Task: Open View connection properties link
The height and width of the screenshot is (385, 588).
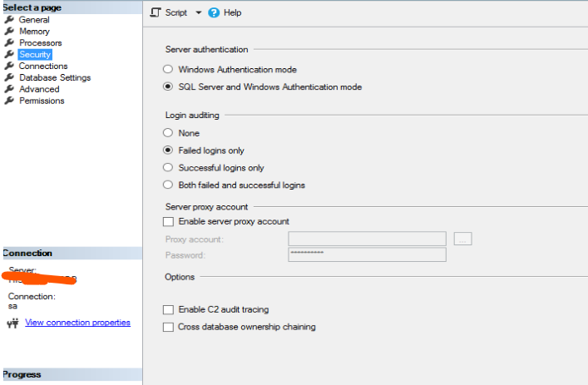Action: (77, 323)
